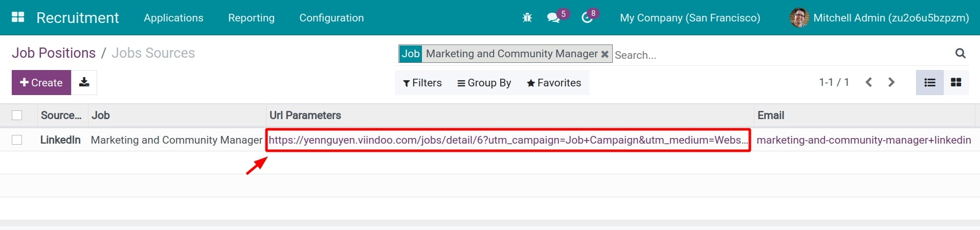Click the marketing-and-community-manager+linkedin email
980x230 pixels.
point(863,140)
